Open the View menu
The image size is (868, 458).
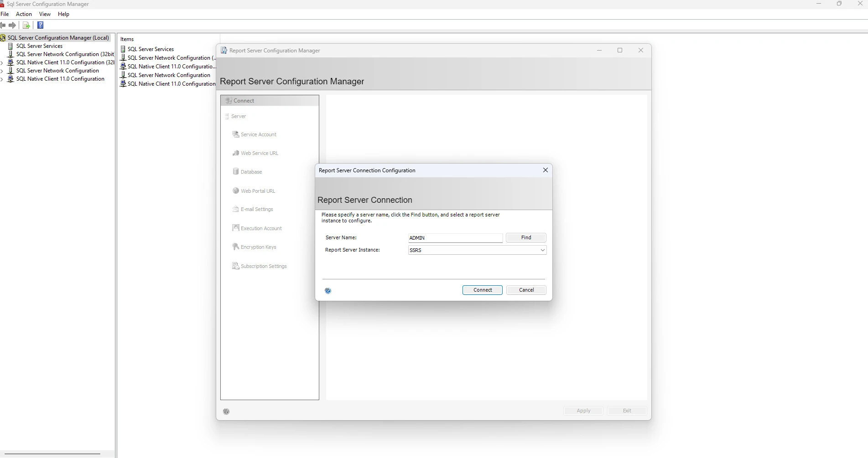[x=45, y=14]
